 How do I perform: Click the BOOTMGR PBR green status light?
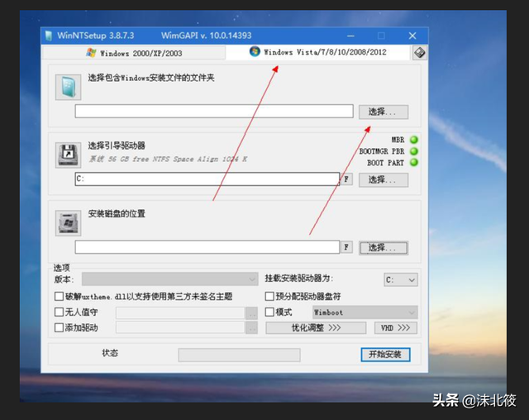(x=413, y=151)
